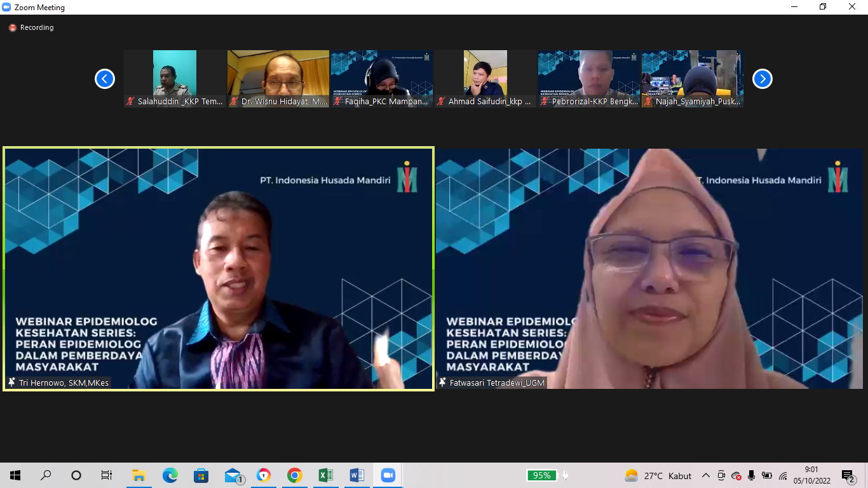Viewport: 868px width, 488px height.
Task: Click the muted mic icon by Najah_Syamiyah
Action: 648,102
